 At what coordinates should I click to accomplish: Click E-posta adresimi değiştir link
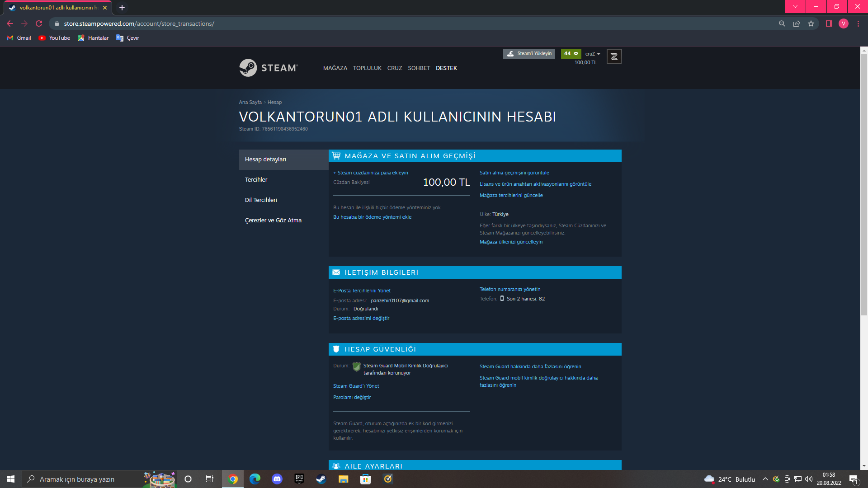(361, 318)
